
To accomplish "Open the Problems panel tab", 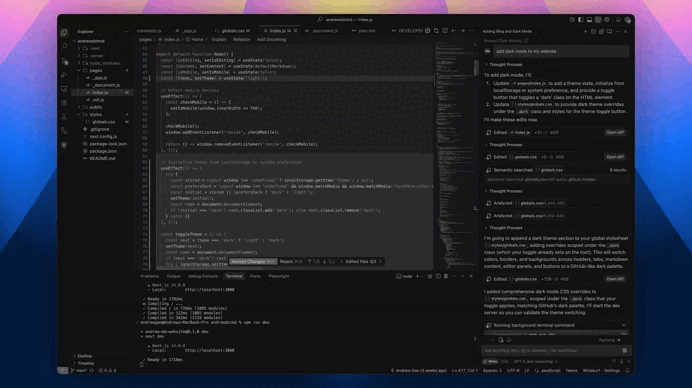I will [150, 276].
